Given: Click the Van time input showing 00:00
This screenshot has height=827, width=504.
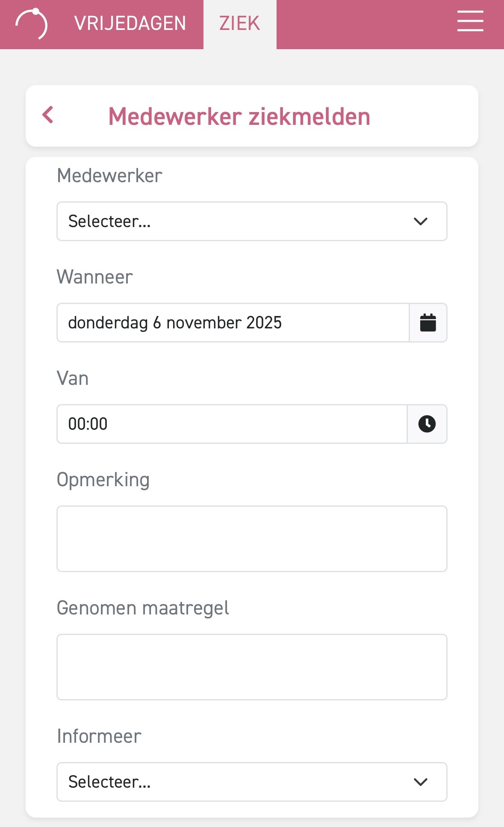Looking at the screenshot, I should pyautogui.click(x=232, y=424).
